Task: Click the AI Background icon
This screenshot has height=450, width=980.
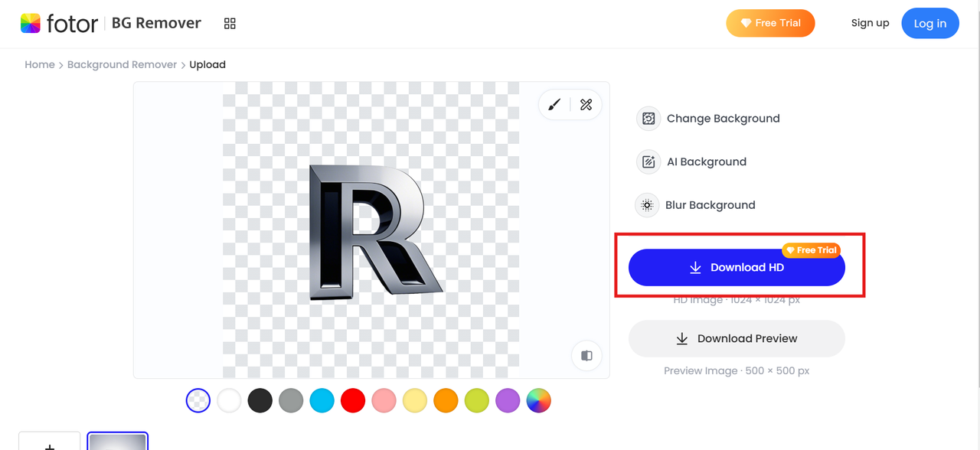Action: pos(648,161)
